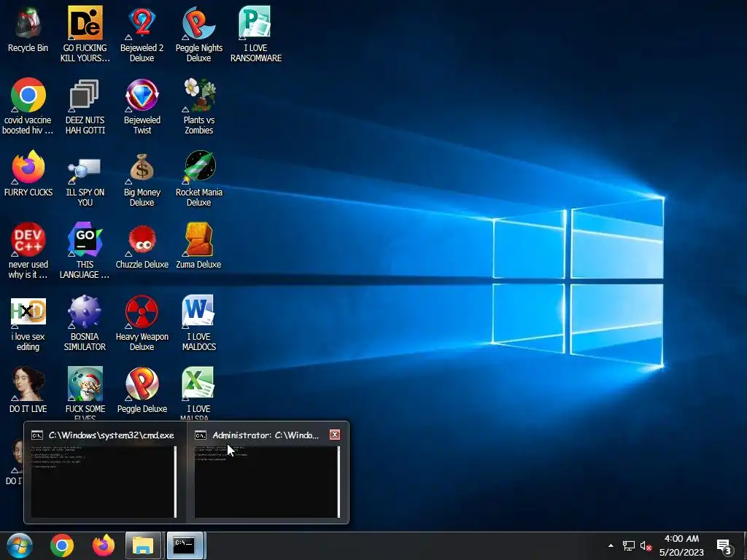The width and height of the screenshot is (747, 560).
Task: Open the network status tray icon
Action: coord(628,545)
